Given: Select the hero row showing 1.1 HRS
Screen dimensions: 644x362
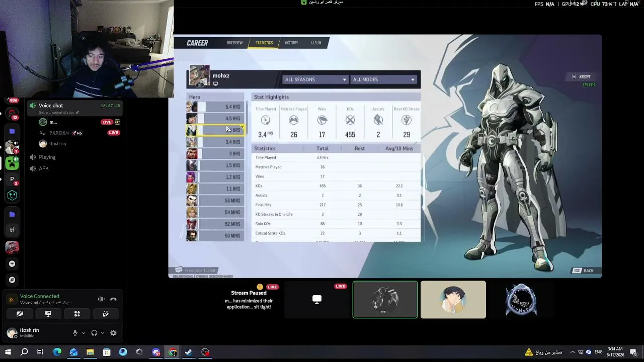Looking at the screenshot, I should (215, 189).
